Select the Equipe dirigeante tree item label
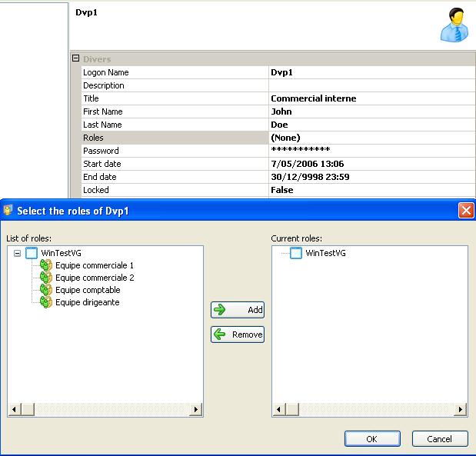476x456 pixels. pos(87,302)
